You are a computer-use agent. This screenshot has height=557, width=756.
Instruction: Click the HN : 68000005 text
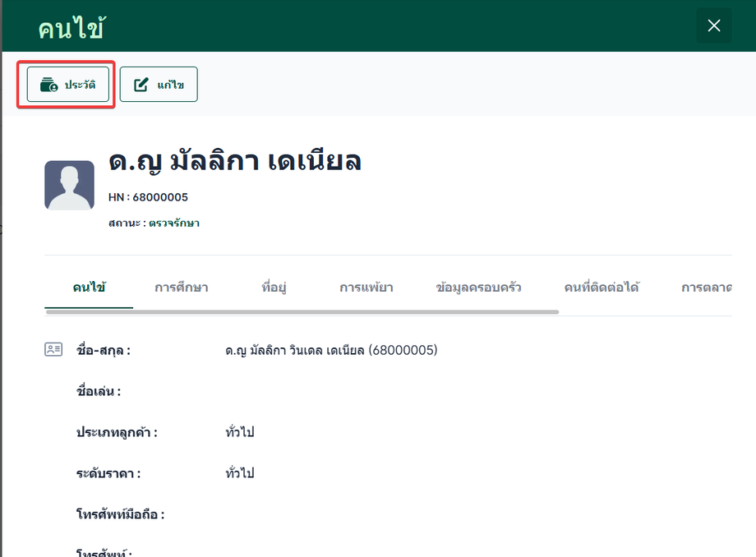(x=148, y=197)
